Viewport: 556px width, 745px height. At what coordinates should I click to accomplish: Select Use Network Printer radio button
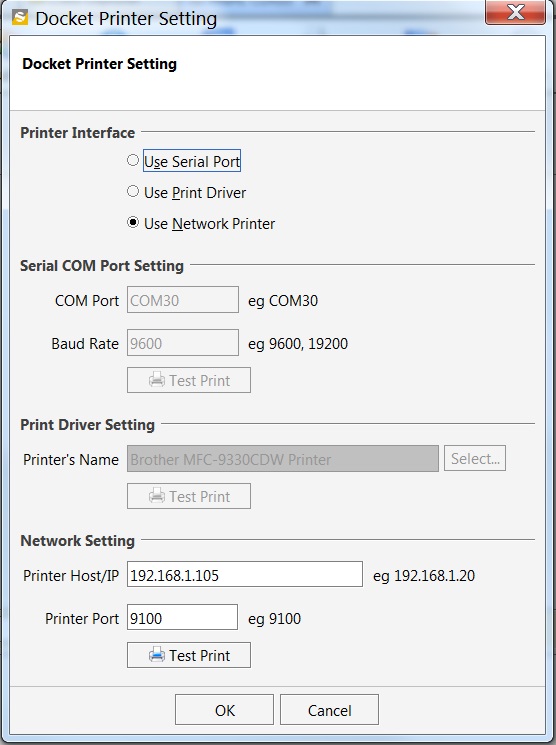133,222
